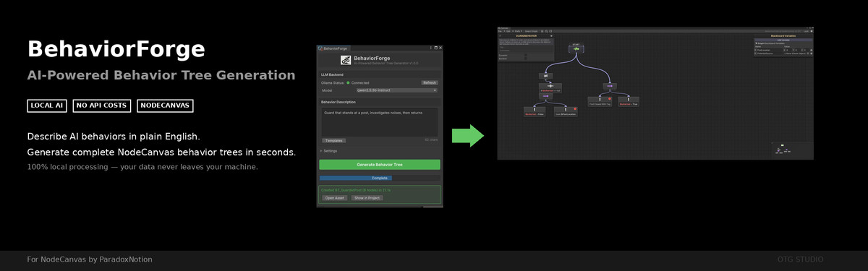This screenshot has width=868, height=271.
Task: Click the blue Complete progress bar
Action: point(380,178)
